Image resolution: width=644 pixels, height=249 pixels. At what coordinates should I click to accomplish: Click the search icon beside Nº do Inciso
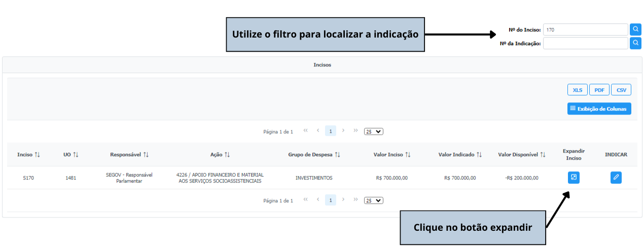635,29
